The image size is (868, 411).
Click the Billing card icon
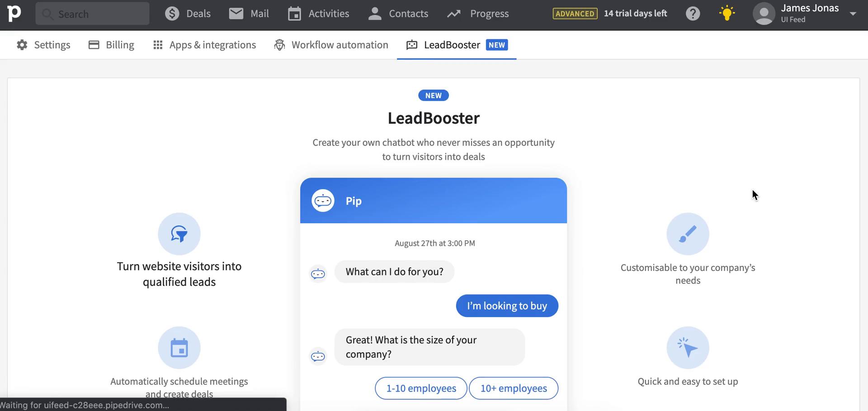[94, 45]
